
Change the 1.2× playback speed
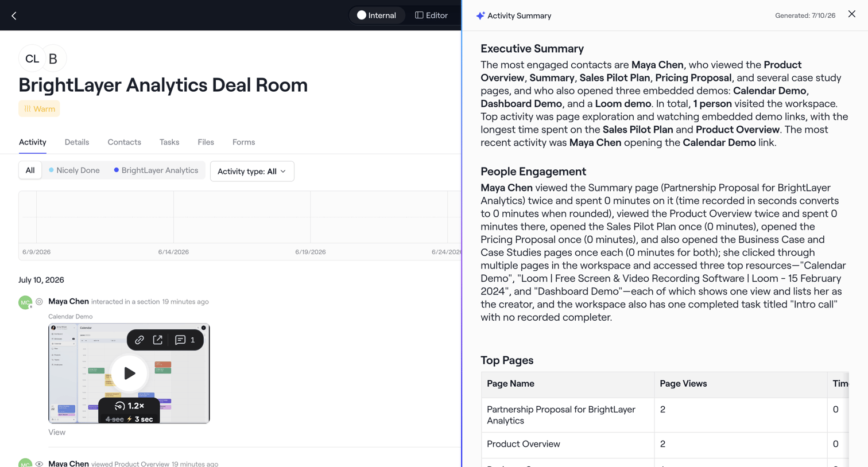(129, 406)
